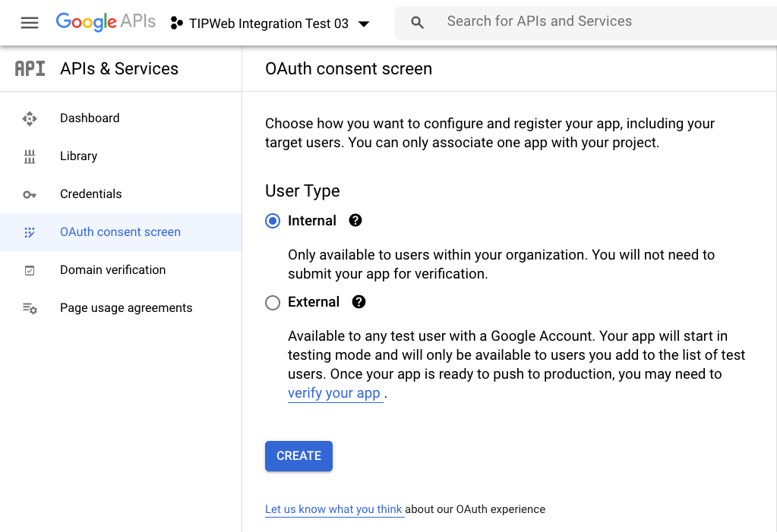Click the project icon beside TIPWeb Integration Test 03
Viewport: 777px width, 532px height.
click(x=176, y=23)
